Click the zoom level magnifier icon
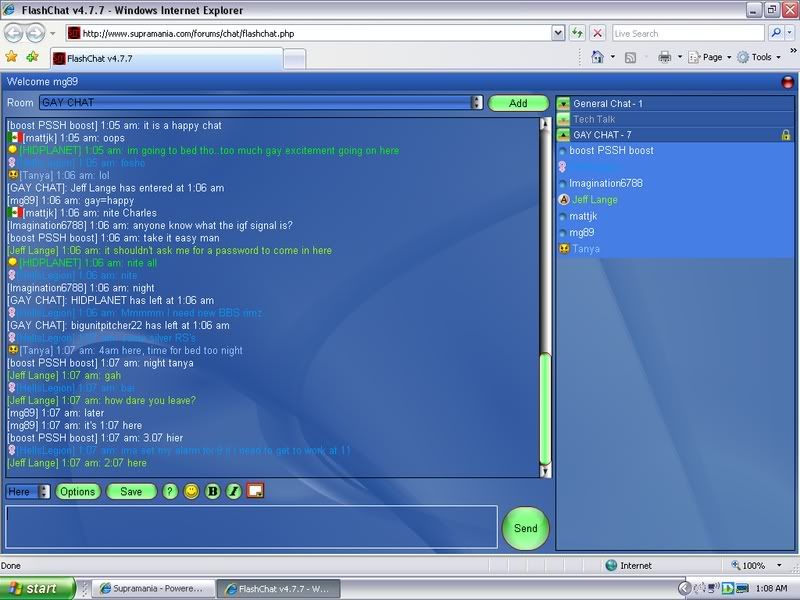Viewport: 800px width, 600px height. coord(735,565)
